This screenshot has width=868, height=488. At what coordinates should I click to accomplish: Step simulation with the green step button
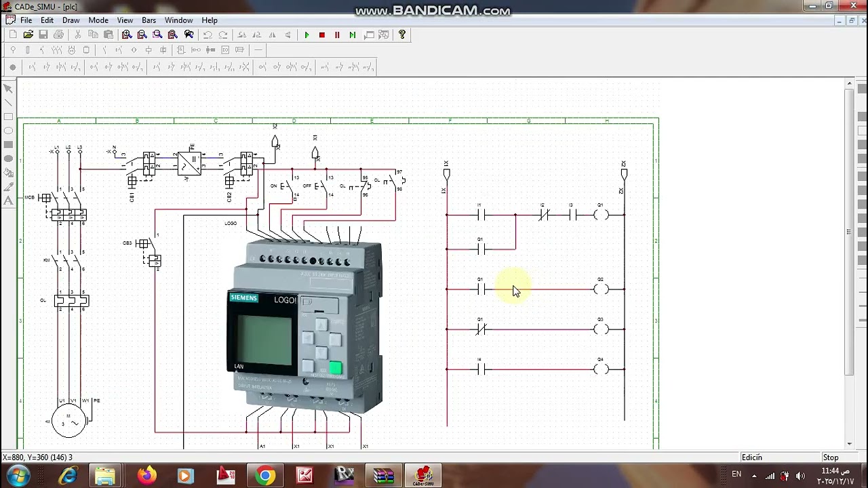tap(353, 35)
